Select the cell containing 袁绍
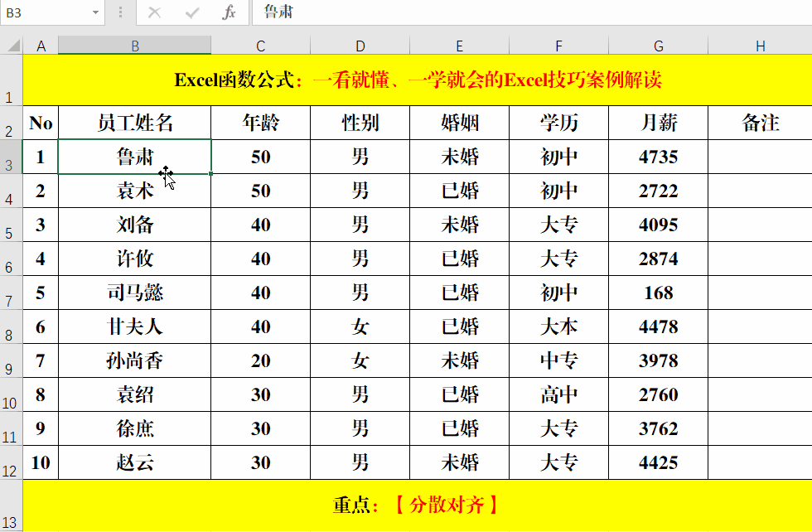This screenshot has width=812, height=532. (134, 394)
